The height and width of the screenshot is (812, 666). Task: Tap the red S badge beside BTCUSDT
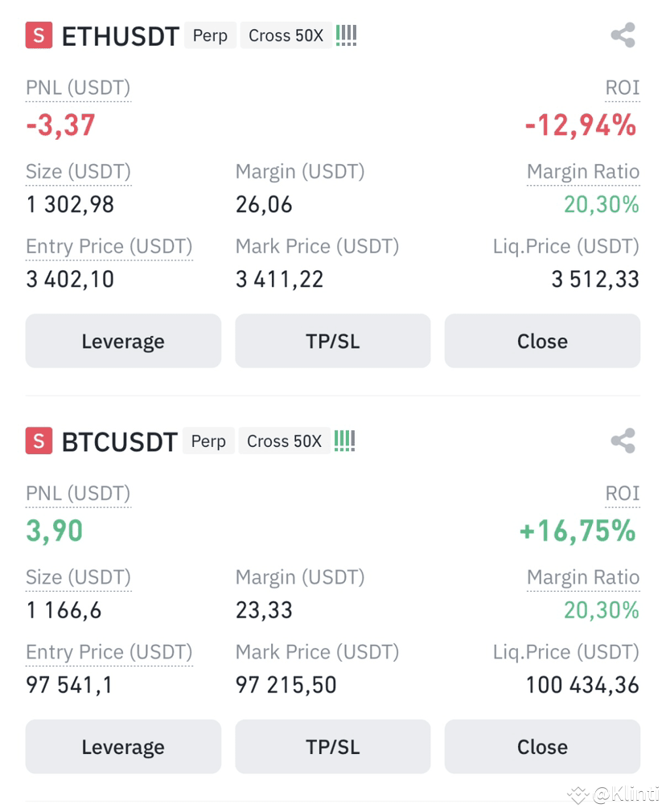39,441
